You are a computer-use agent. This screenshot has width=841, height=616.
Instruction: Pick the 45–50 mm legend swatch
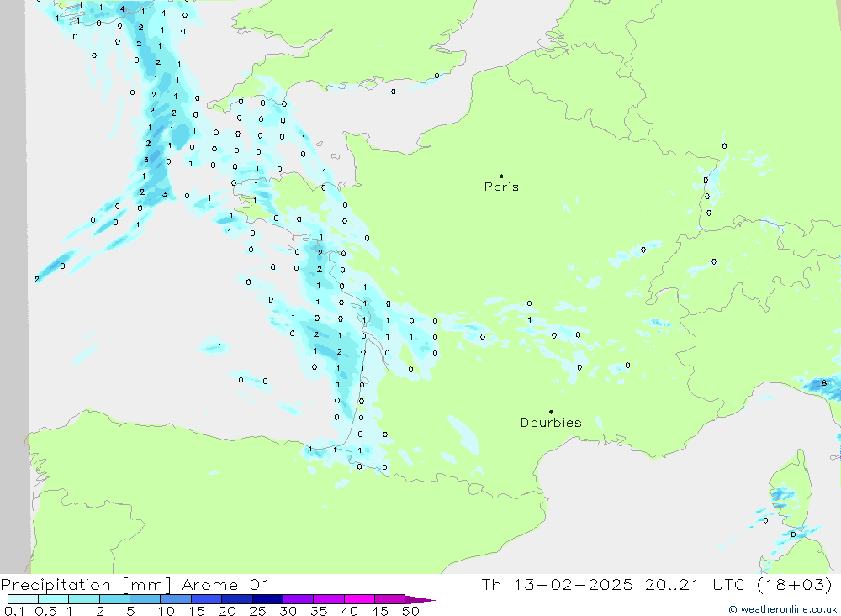389,599
